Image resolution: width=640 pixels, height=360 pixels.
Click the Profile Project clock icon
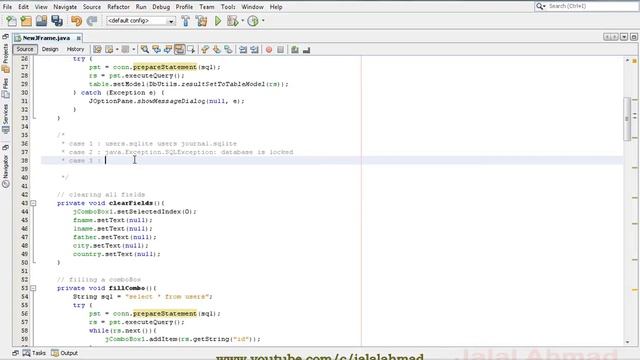point(253,21)
